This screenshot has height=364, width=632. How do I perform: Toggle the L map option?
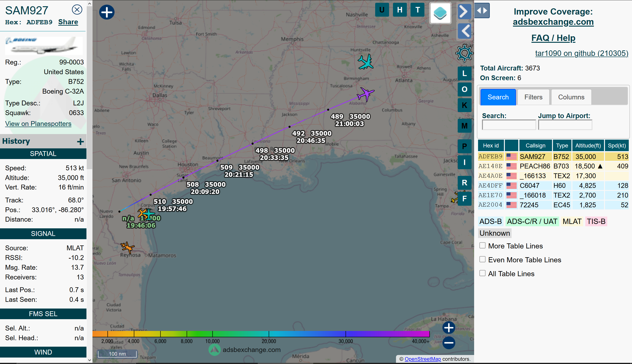[464, 73]
